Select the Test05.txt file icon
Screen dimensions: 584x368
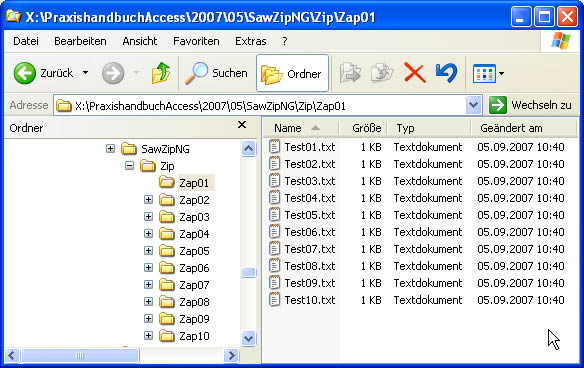[274, 215]
